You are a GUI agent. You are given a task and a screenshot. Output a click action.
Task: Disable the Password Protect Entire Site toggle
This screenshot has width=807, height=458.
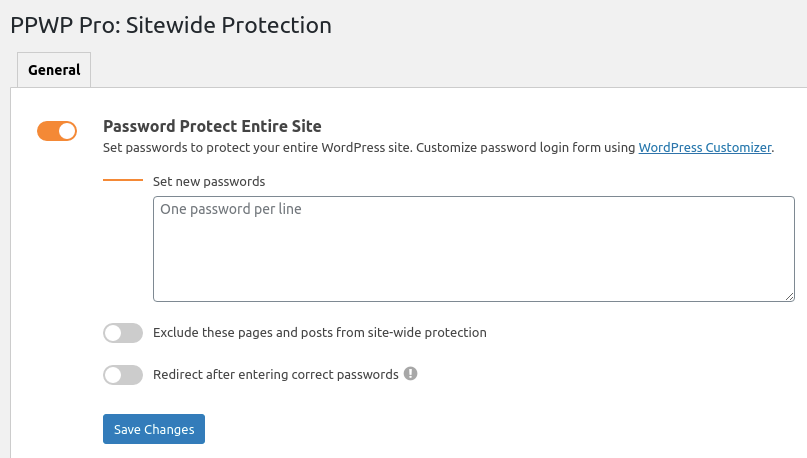(57, 131)
